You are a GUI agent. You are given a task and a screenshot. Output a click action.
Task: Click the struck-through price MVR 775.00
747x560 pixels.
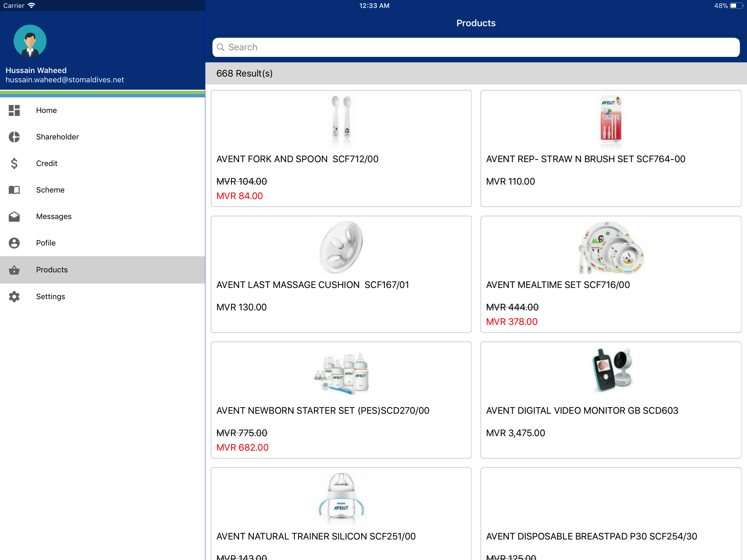coord(242,433)
